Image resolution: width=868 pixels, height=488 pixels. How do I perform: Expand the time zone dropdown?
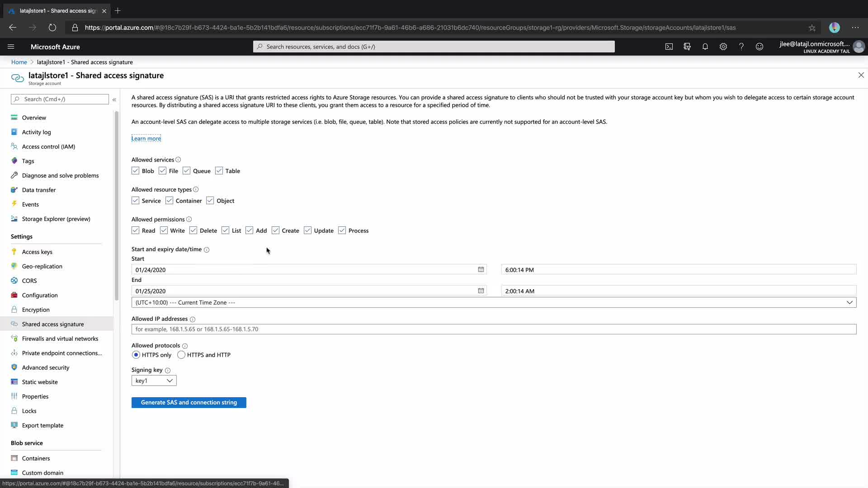coord(849,302)
